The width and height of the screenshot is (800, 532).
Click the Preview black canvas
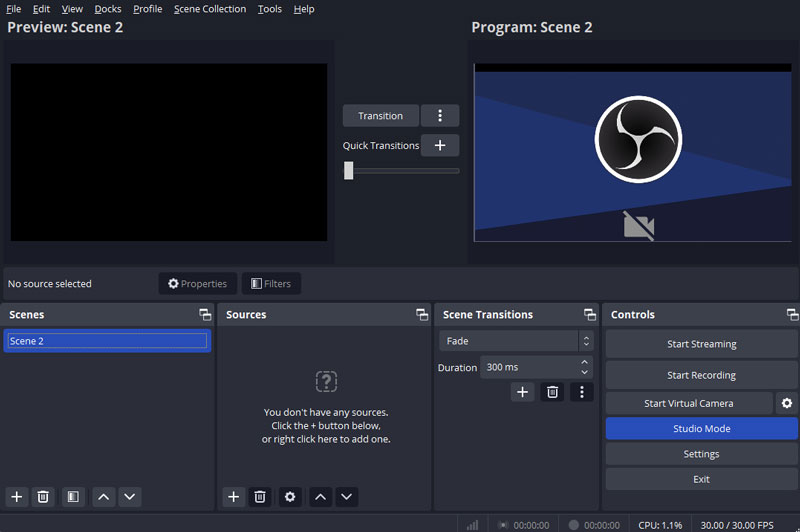click(x=169, y=152)
